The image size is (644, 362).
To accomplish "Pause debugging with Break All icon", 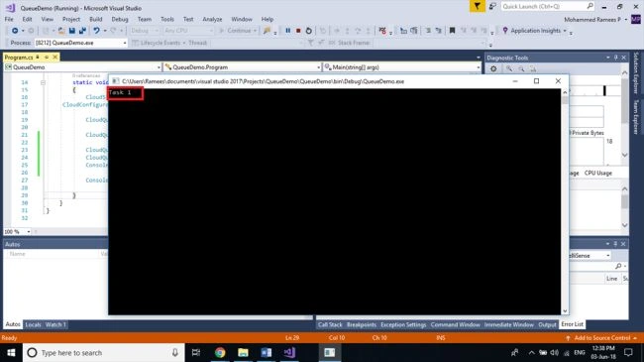I will pos(288,31).
